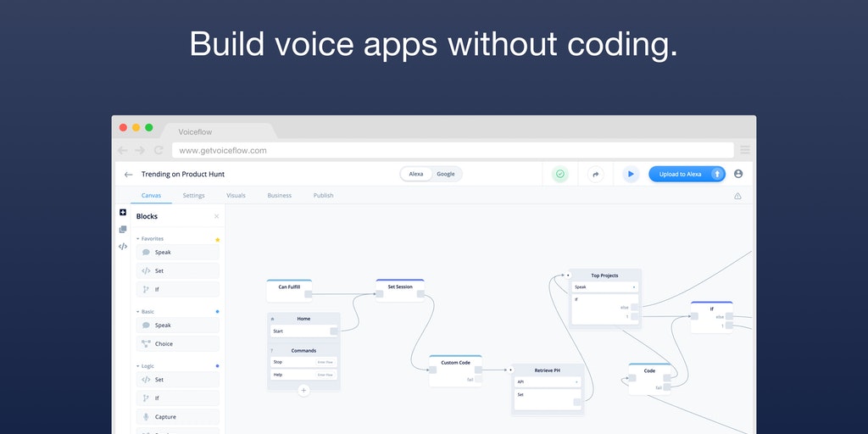Click the Custom Code node
The height and width of the screenshot is (434, 868).
click(455, 370)
